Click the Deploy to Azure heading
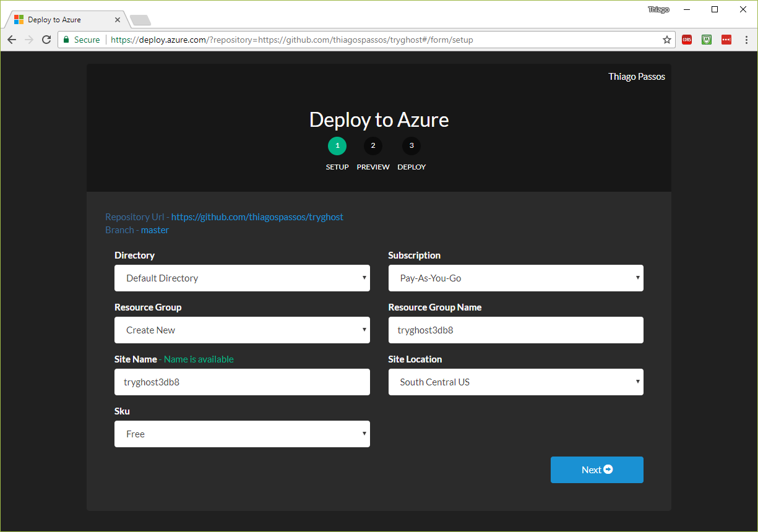Image resolution: width=758 pixels, height=532 pixels. coord(379,119)
